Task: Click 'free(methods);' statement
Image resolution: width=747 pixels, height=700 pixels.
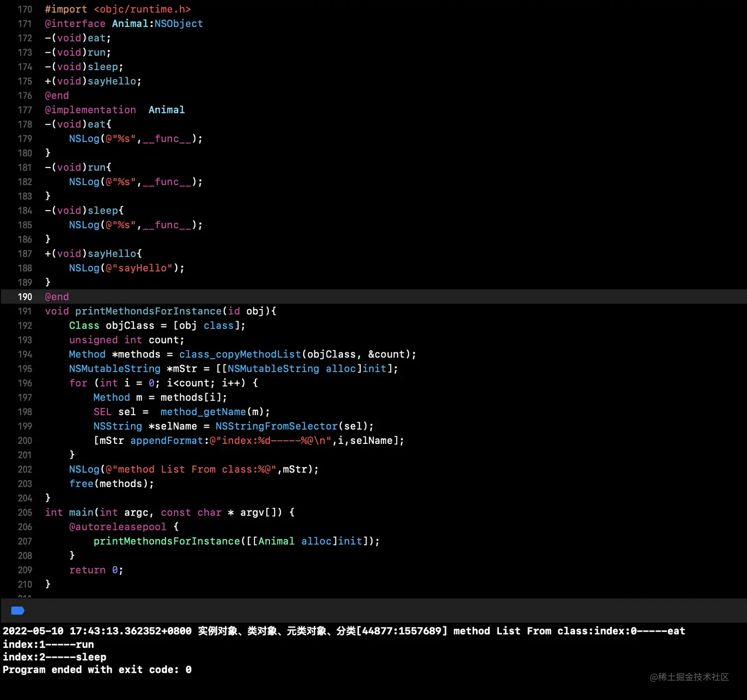Action: point(111,483)
